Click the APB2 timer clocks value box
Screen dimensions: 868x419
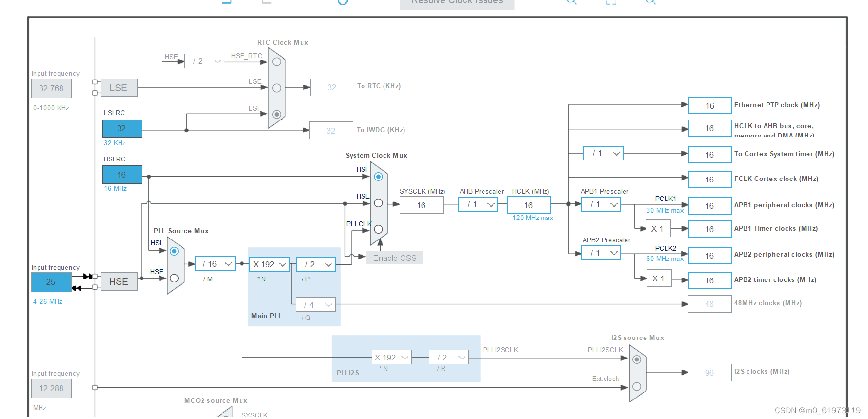[710, 280]
